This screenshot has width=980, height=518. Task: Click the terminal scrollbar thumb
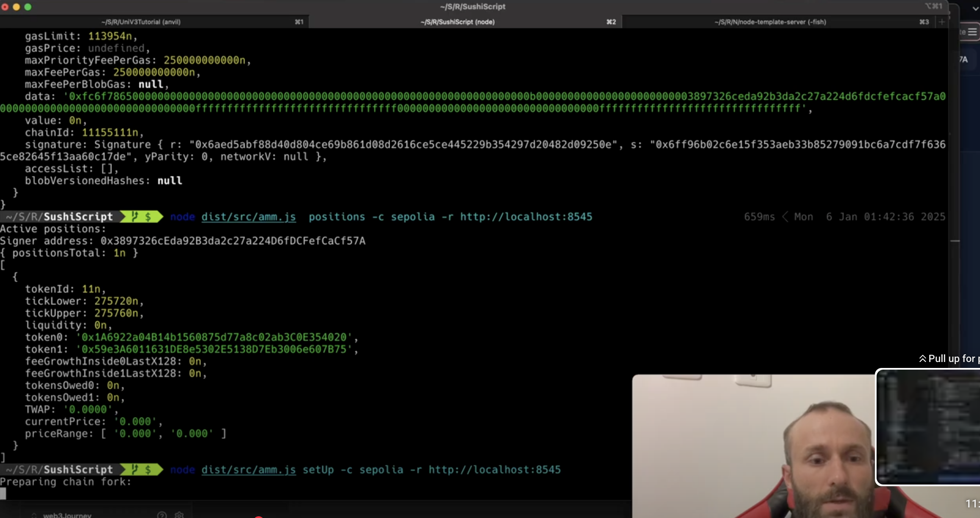(955, 241)
